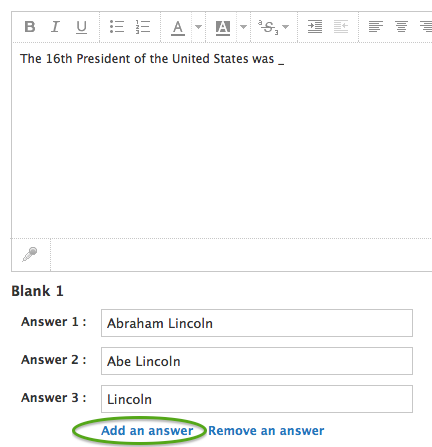The image size is (432, 447).
Task: Toggle underline formatting
Action: (81, 27)
